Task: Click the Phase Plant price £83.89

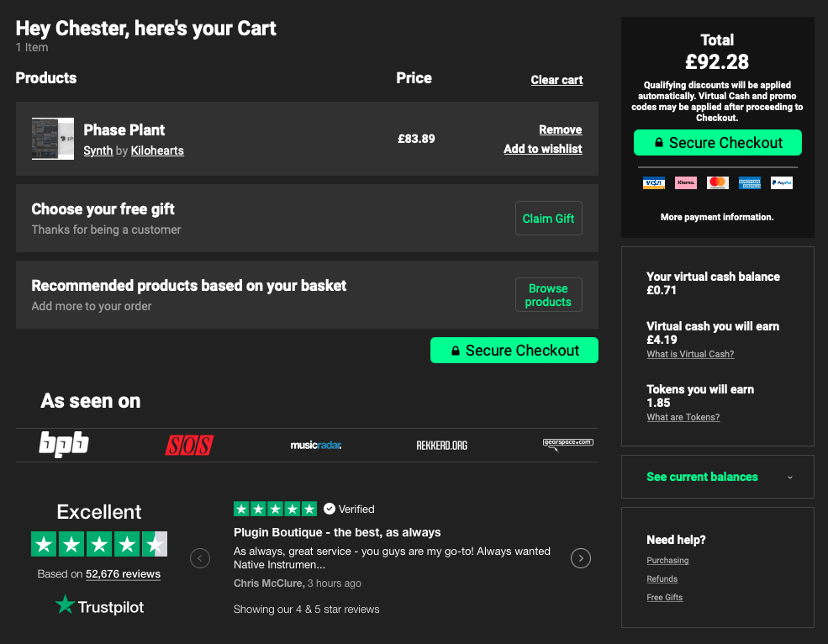Action: [416, 139]
